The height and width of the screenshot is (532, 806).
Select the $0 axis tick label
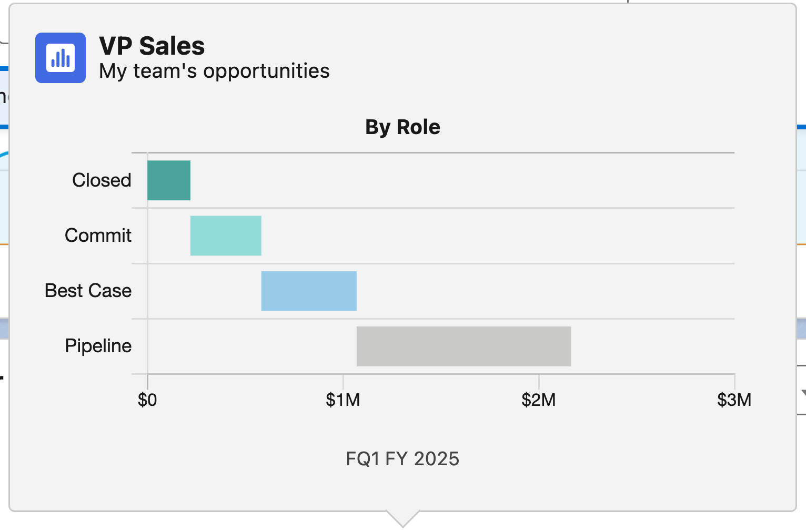pyautogui.click(x=147, y=400)
